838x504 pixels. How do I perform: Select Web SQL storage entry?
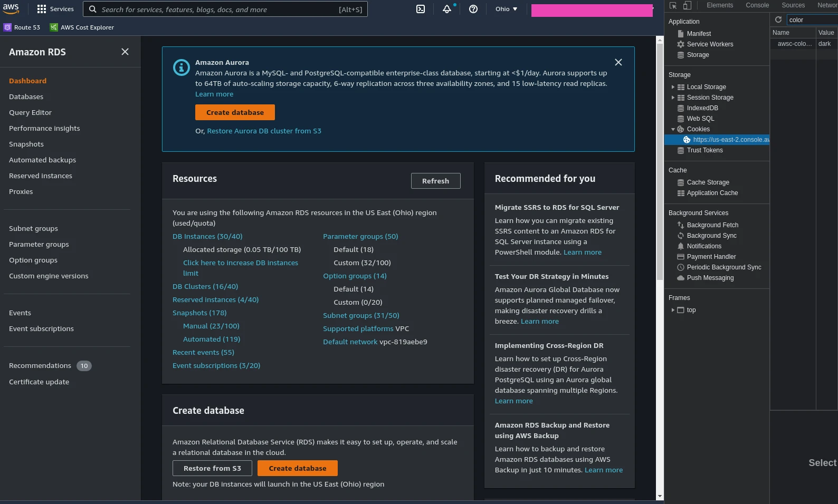(x=700, y=119)
